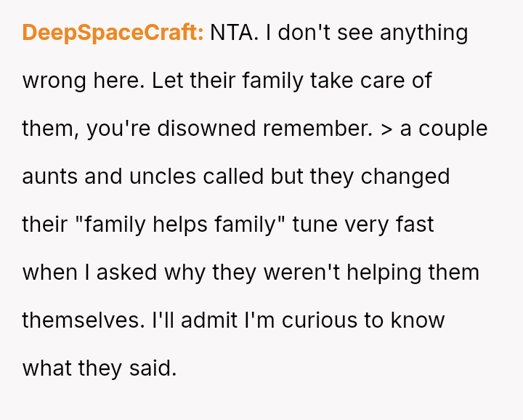The width and height of the screenshot is (523, 420).
Task: Click the word "themselves." in the comment
Action: 83,320
